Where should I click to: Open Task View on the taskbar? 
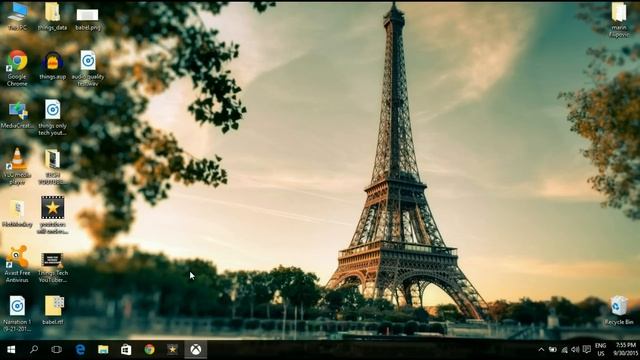pos(57,349)
